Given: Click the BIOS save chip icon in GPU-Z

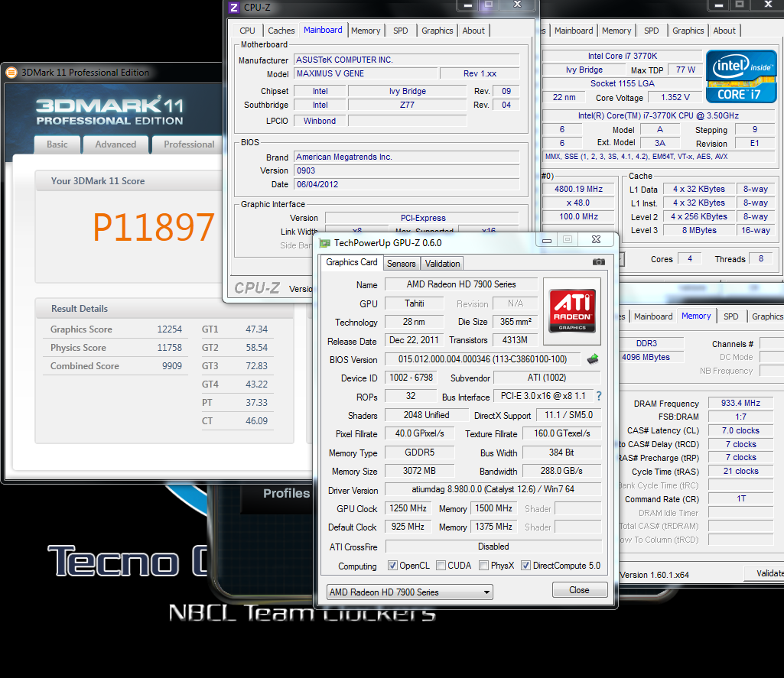Looking at the screenshot, I should click(593, 358).
